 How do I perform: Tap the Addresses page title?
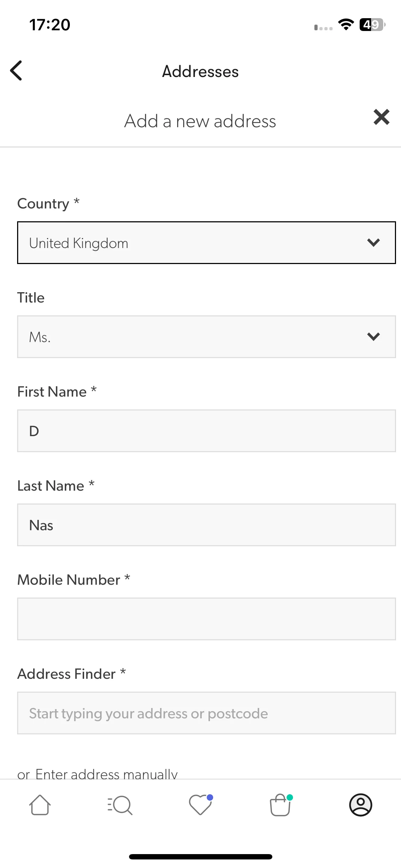(x=200, y=72)
